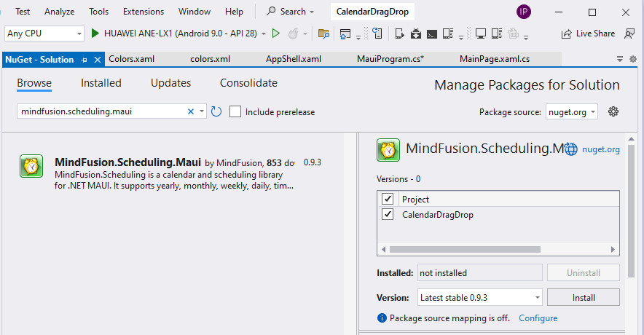Open the feedback person icon
Screen dimensions: 644x335
pos(629,33)
